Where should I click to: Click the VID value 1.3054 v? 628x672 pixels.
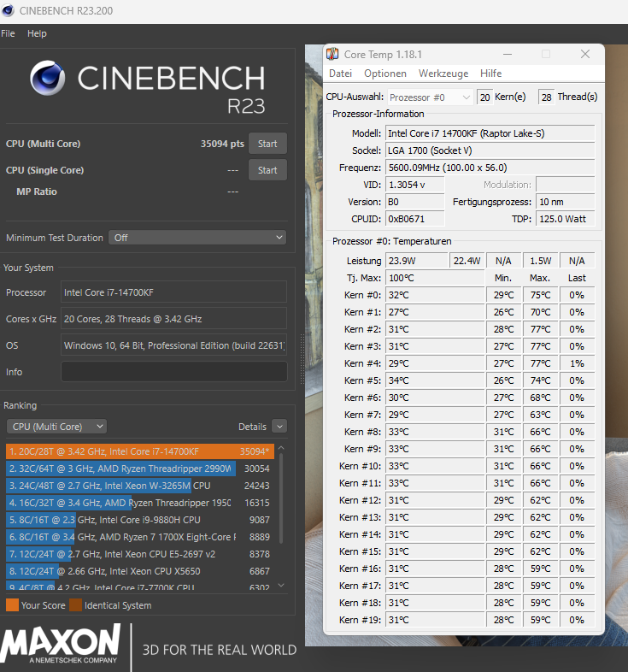[x=414, y=185]
